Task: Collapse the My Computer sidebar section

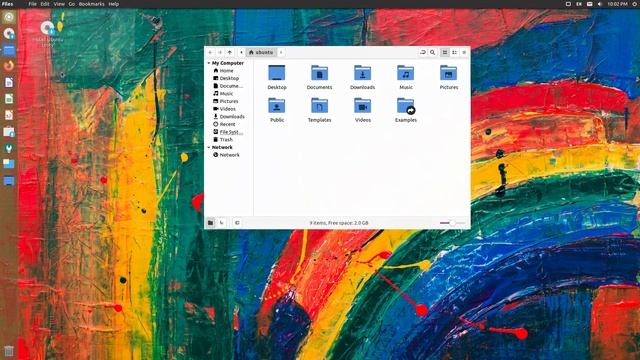Action: (209, 63)
